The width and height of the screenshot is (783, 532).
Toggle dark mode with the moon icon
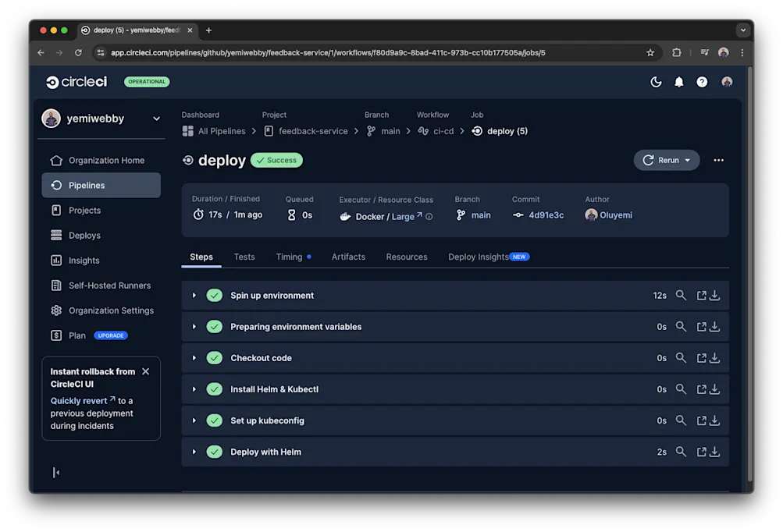[x=656, y=81]
